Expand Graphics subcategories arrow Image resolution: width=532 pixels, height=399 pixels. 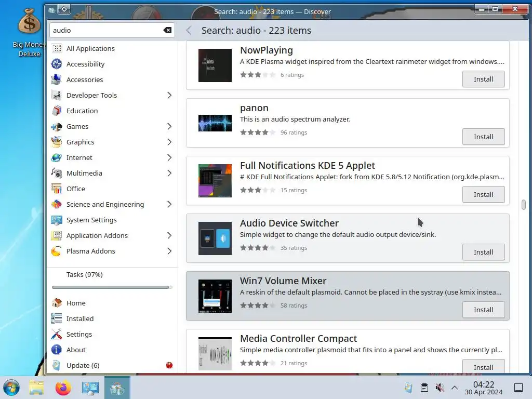click(x=169, y=142)
